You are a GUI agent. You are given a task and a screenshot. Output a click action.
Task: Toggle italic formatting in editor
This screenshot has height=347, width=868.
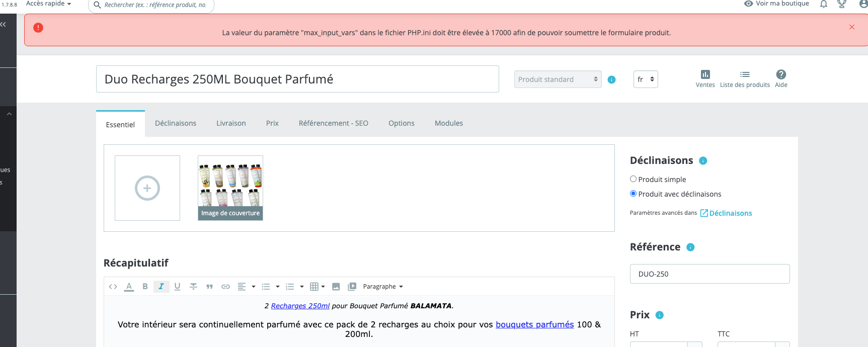[x=161, y=287]
